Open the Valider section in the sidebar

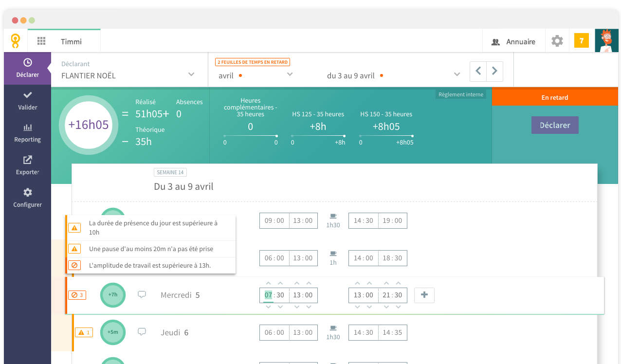(27, 101)
